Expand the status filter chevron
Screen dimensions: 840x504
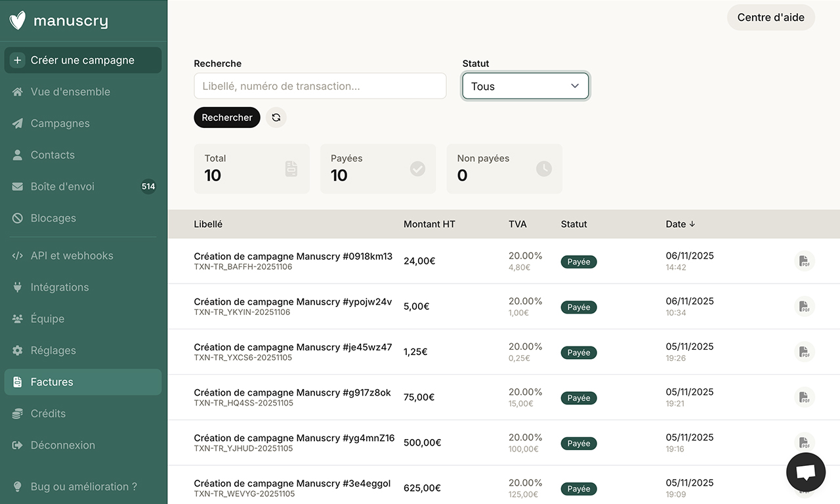click(x=574, y=86)
